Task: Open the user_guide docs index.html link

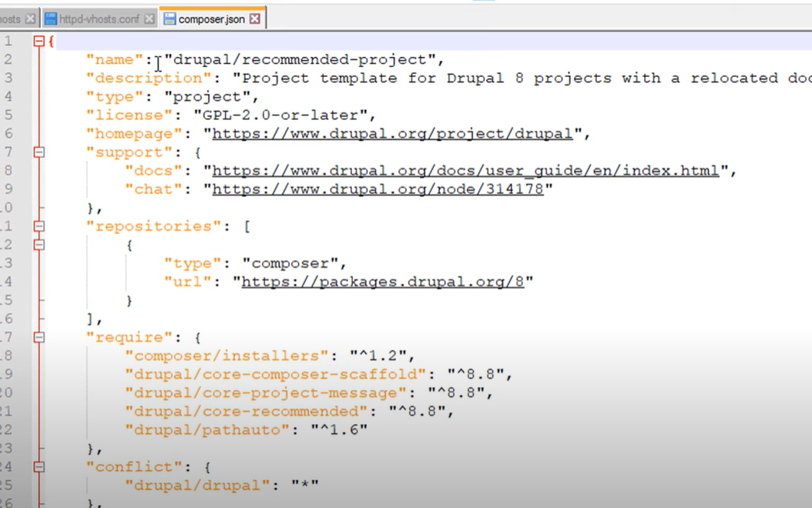Action: click(x=465, y=171)
